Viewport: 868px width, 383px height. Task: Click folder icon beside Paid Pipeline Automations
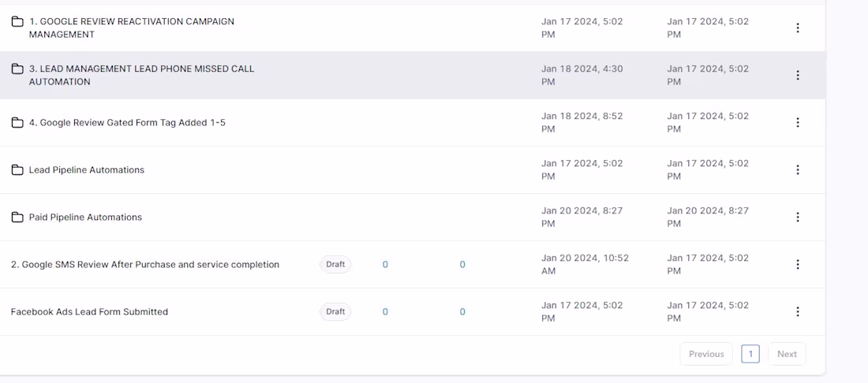click(x=17, y=218)
